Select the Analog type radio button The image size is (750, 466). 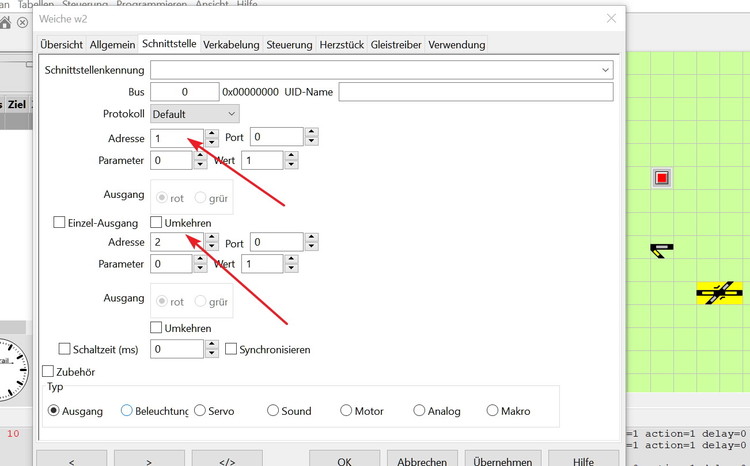pos(419,411)
